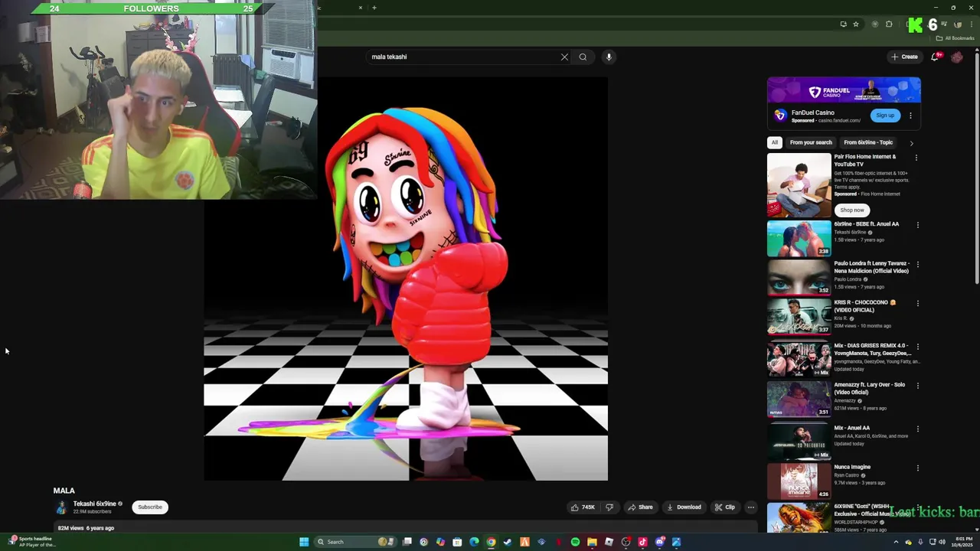This screenshot has height=551, width=980.
Task: Download the MALA video
Action: coord(684,507)
